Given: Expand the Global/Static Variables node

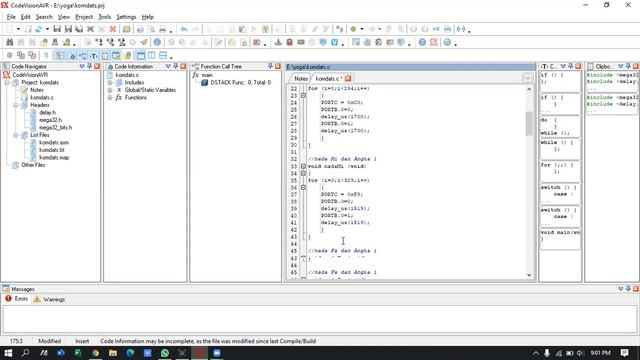Looking at the screenshot, I should pyautogui.click(x=110, y=90).
